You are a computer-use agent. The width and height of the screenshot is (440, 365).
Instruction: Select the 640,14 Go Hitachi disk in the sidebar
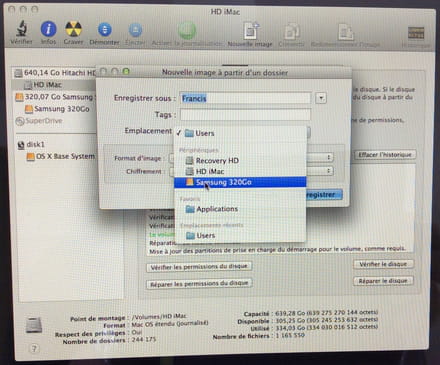point(55,73)
